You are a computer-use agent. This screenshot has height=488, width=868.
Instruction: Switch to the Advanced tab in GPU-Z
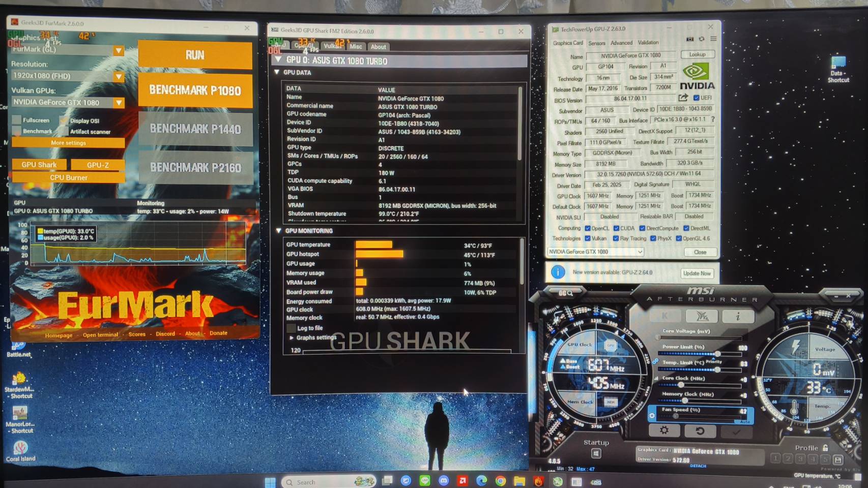(621, 43)
